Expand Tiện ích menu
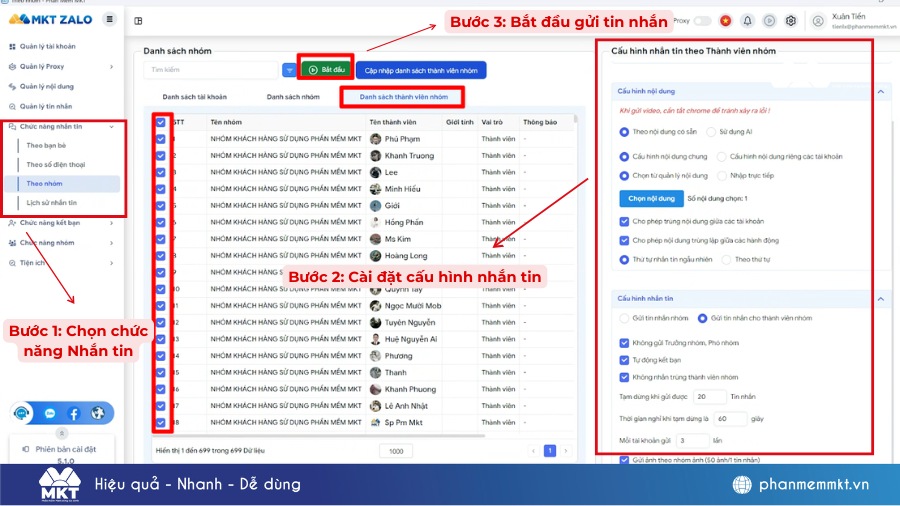The image size is (900, 506). point(111,263)
